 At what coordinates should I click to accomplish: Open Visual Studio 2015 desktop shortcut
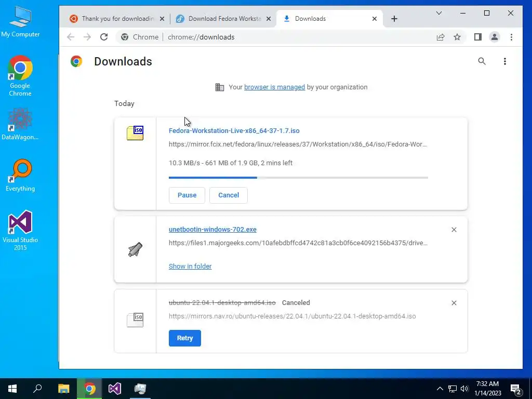(20, 231)
